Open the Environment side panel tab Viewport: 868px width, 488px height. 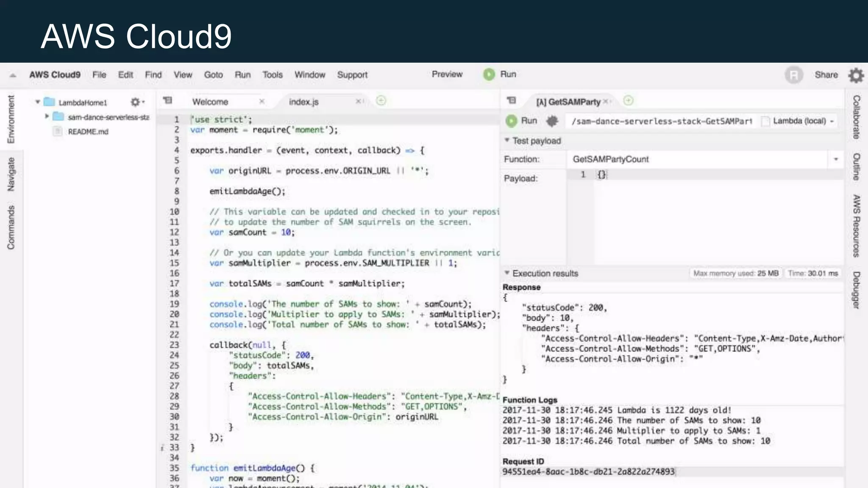tap(11, 119)
